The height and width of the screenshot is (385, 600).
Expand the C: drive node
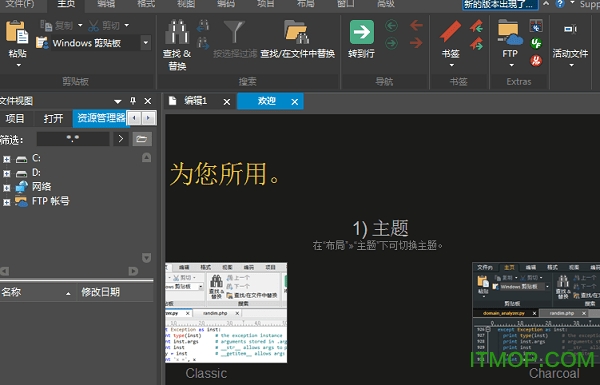[7, 159]
